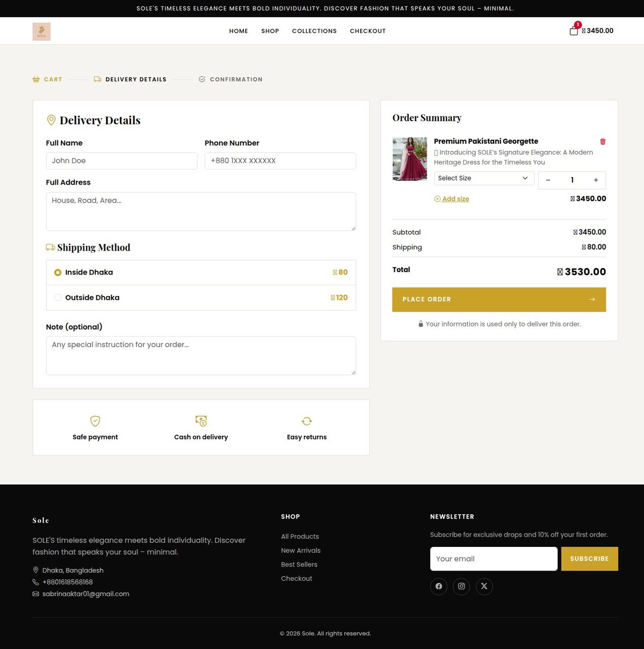Image resolution: width=644 pixels, height=649 pixels.
Task: Select Inside Dhaka shipping option
Action: click(201, 273)
